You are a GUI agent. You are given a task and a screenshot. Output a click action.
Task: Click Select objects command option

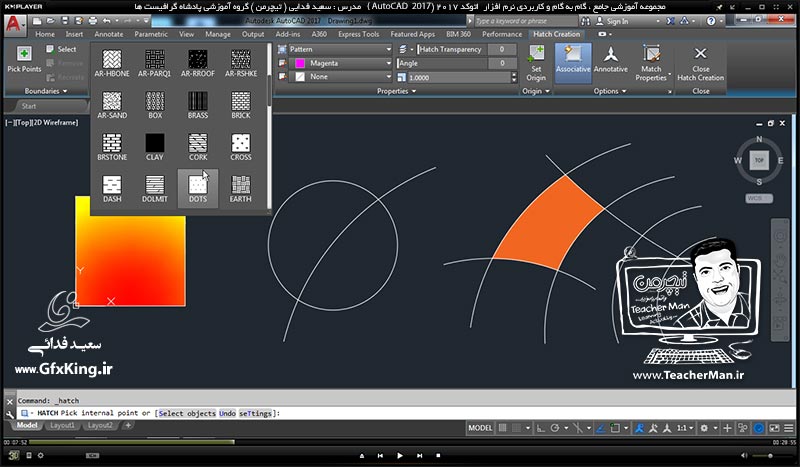187,413
